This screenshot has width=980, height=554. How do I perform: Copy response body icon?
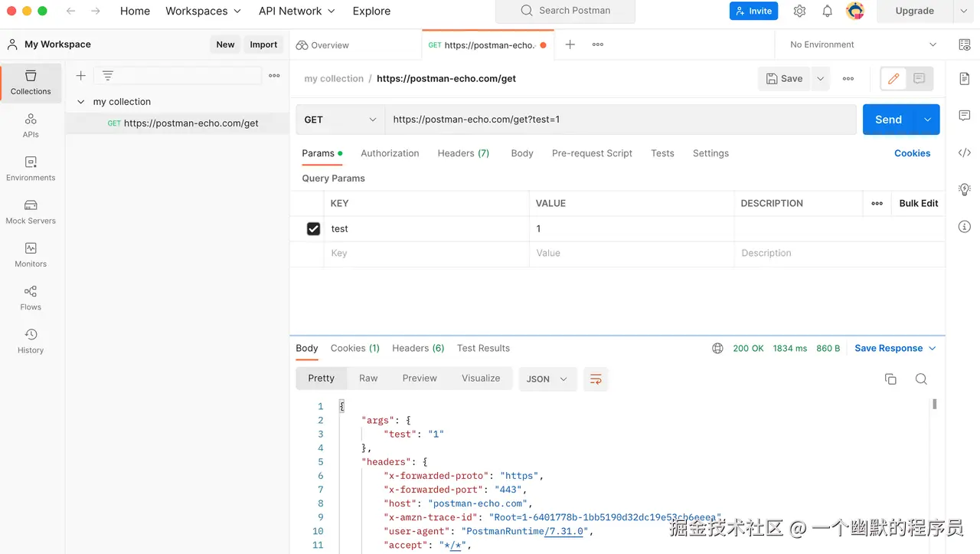click(x=890, y=379)
